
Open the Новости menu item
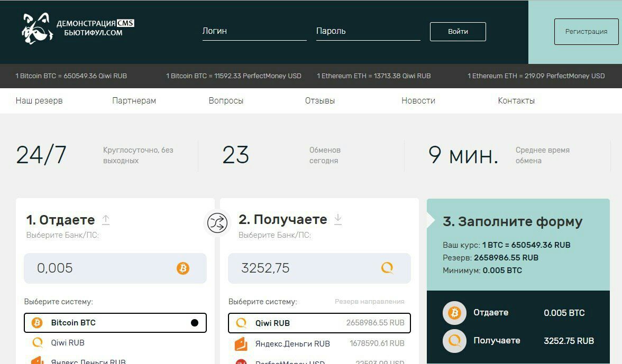point(418,100)
